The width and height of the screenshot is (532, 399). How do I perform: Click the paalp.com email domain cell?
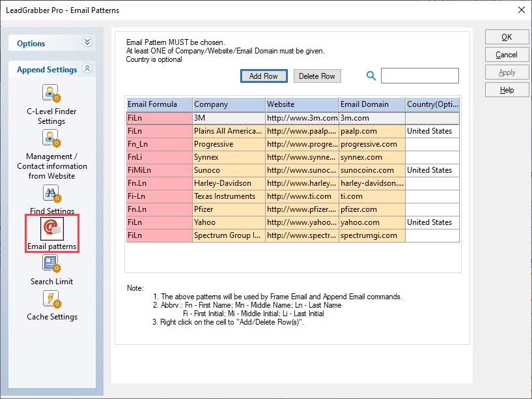(372, 131)
